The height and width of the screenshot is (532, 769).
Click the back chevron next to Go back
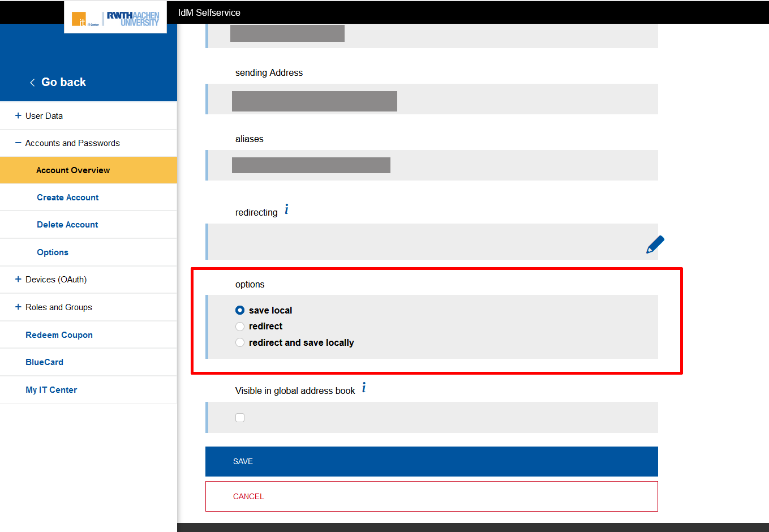[32, 81]
